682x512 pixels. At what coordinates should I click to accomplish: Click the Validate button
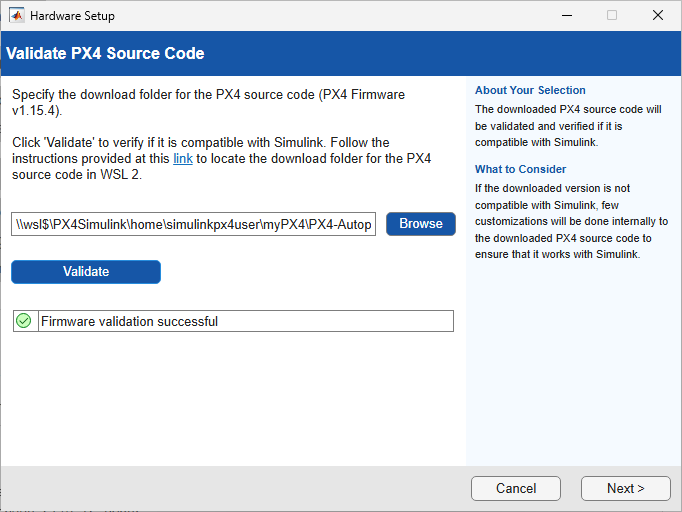86,271
